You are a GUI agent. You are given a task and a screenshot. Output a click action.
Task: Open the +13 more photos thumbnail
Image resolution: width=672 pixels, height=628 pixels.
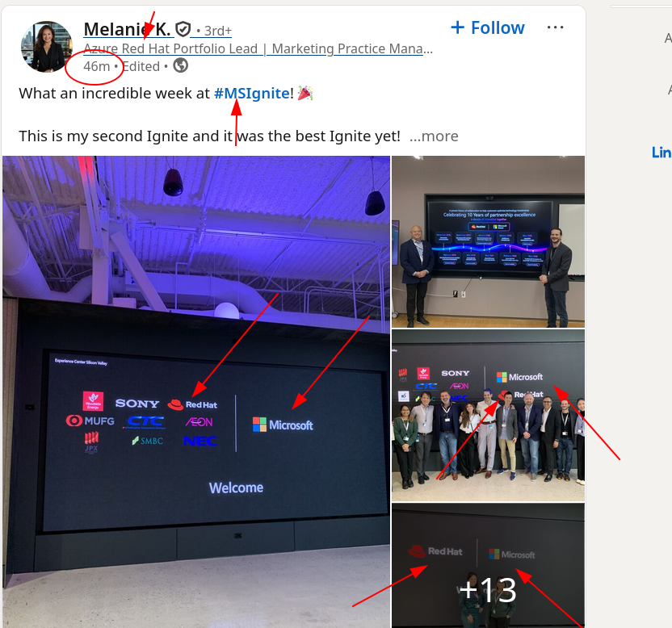coord(488,566)
